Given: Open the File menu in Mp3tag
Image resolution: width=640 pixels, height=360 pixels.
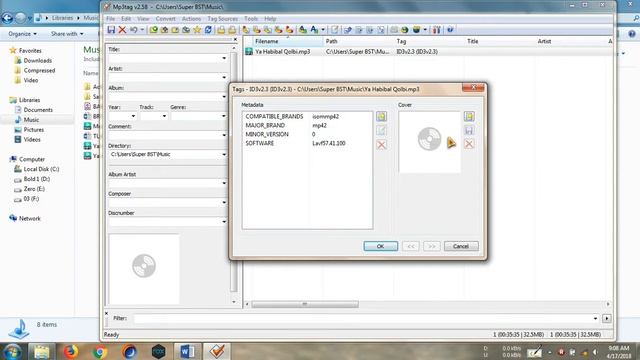Looking at the screenshot, I should (111, 19).
